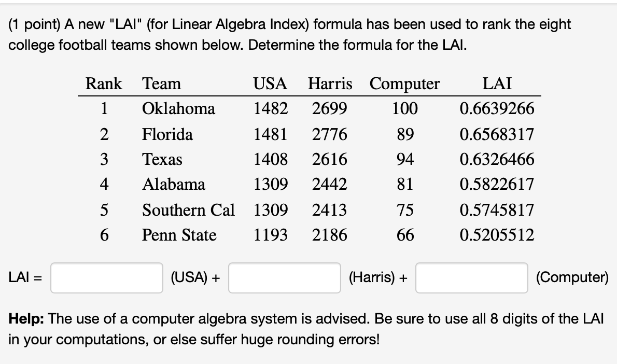Select the Oklahoma team row
The width and height of the screenshot is (617, 364).
(x=178, y=109)
